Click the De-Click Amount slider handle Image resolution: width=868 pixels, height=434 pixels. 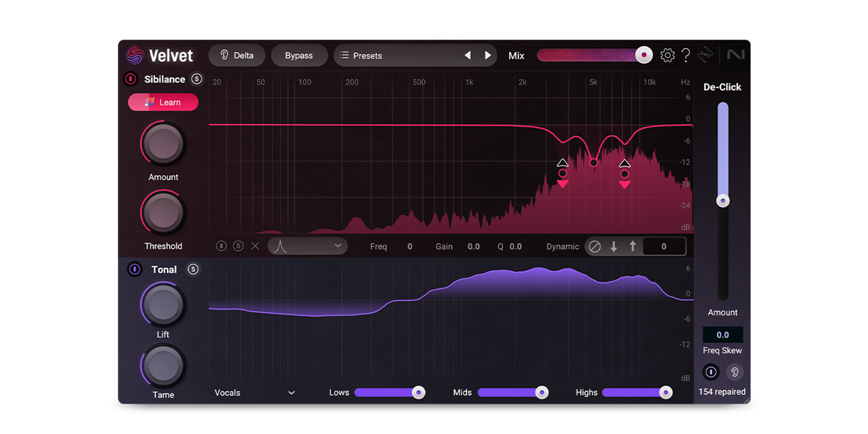[723, 201]
